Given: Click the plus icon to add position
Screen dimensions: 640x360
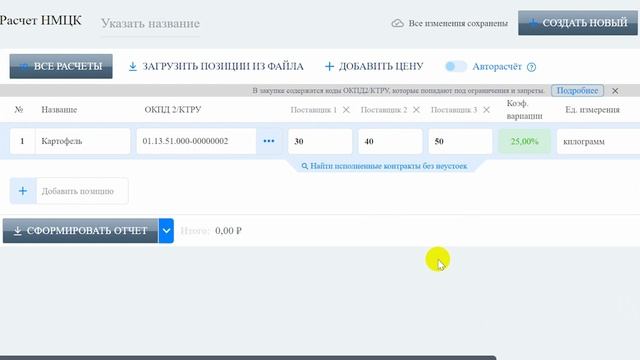Looking at the screenshot, I should (23, 191).
